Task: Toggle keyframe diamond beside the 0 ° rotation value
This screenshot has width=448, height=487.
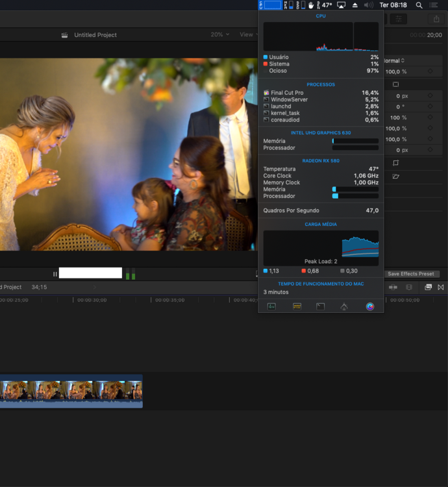Action: [430, 106]
